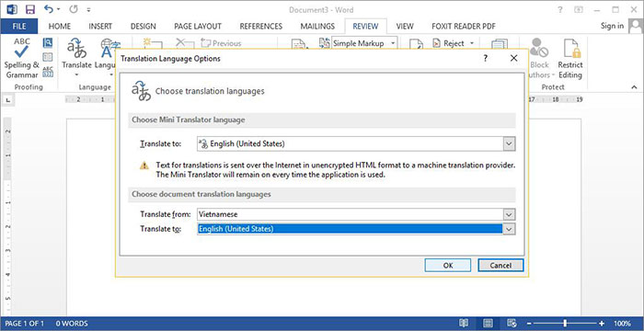Open Mini Translator Translate to dropdown
Image resolution: width=644 pixels, height=331 pixels.
point(510,143)
